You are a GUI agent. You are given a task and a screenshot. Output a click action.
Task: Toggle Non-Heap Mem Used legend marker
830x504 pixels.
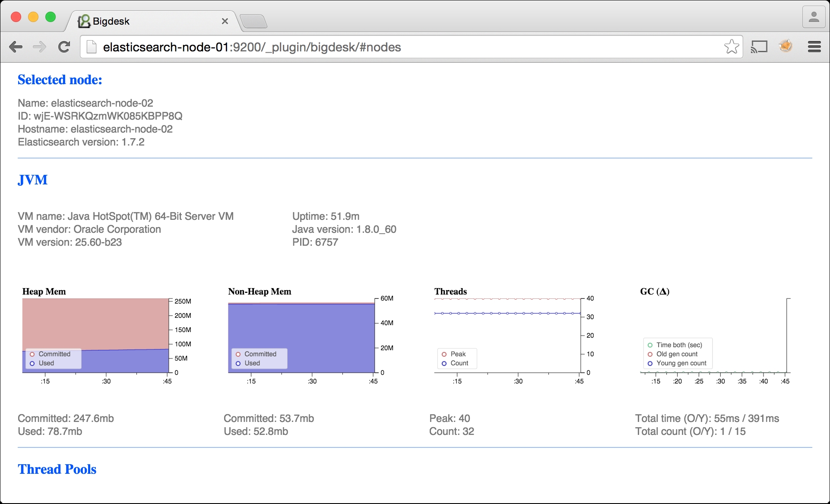tap(238, 364)
